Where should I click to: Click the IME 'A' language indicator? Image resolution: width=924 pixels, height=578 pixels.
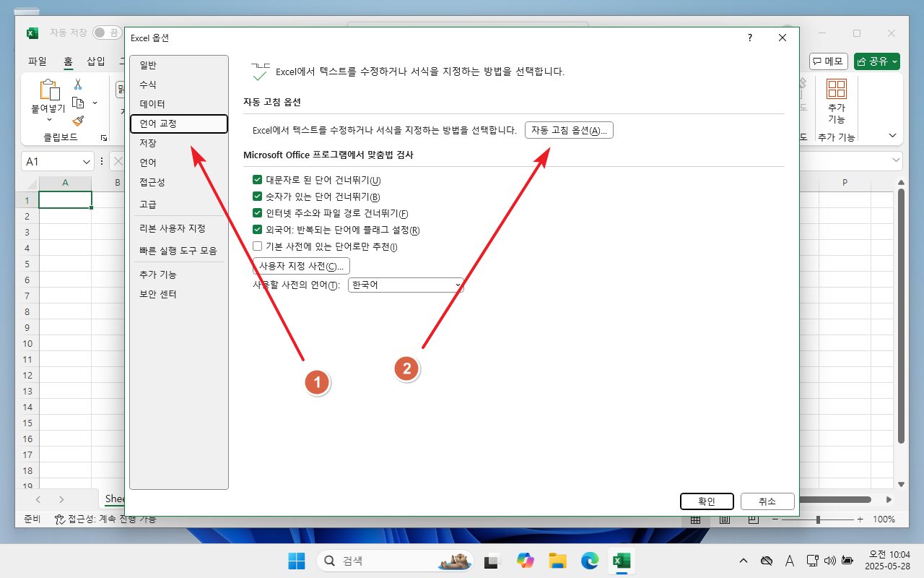click(790, 561)
